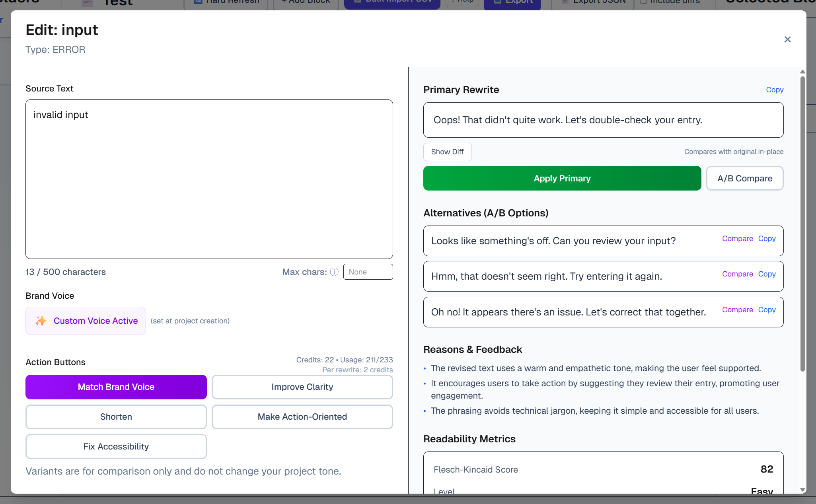Open A/B Compare view

[744, 178]
